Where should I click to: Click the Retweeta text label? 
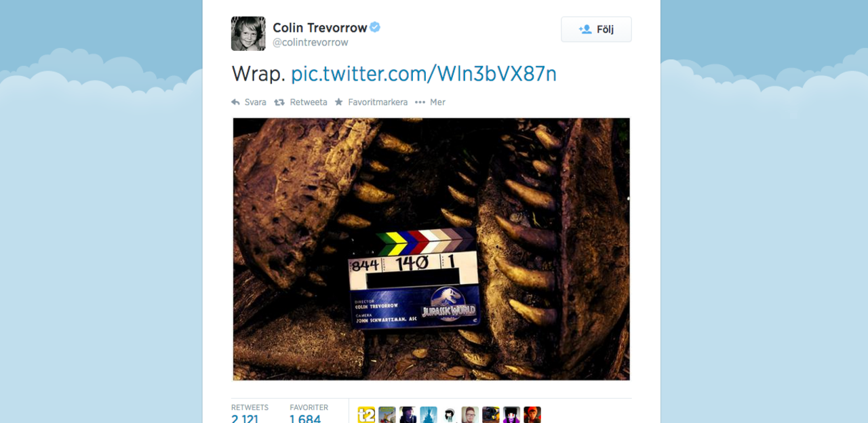click(x=309, y=102)
